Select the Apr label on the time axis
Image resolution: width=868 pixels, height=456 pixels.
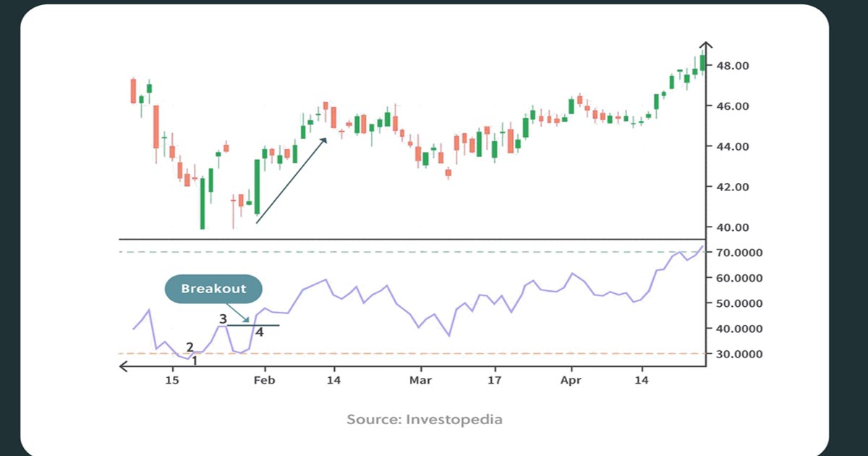point(571,380)
